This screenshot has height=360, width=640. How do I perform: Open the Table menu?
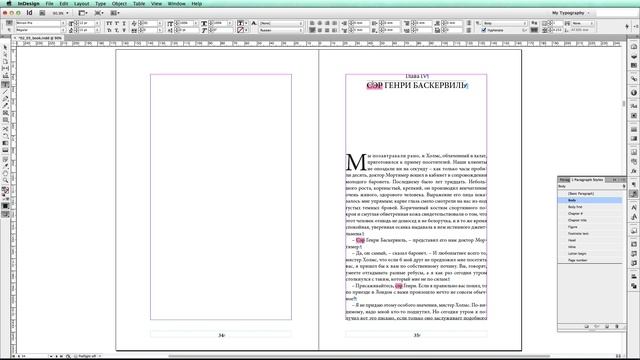(x=139, y=4)
